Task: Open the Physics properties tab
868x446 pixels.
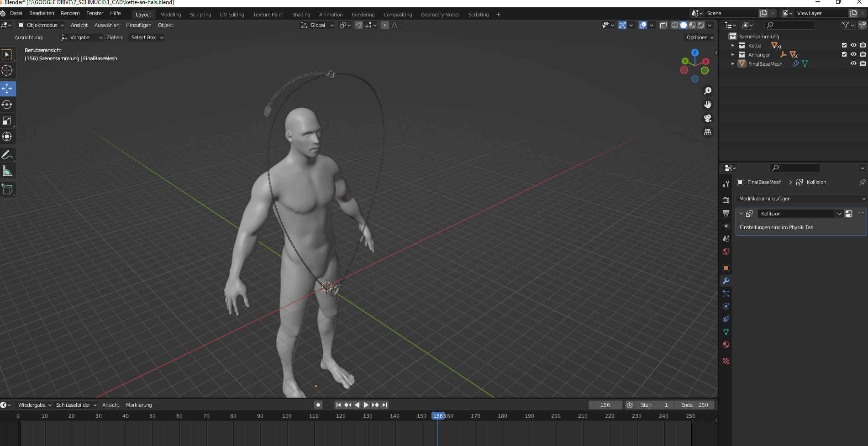Action: [726, 306]
